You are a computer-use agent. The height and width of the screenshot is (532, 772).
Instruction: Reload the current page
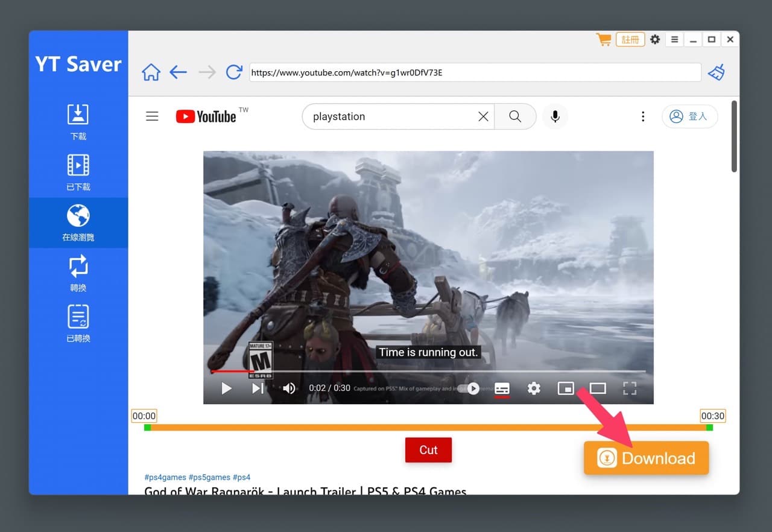click(x=234, y=72)
